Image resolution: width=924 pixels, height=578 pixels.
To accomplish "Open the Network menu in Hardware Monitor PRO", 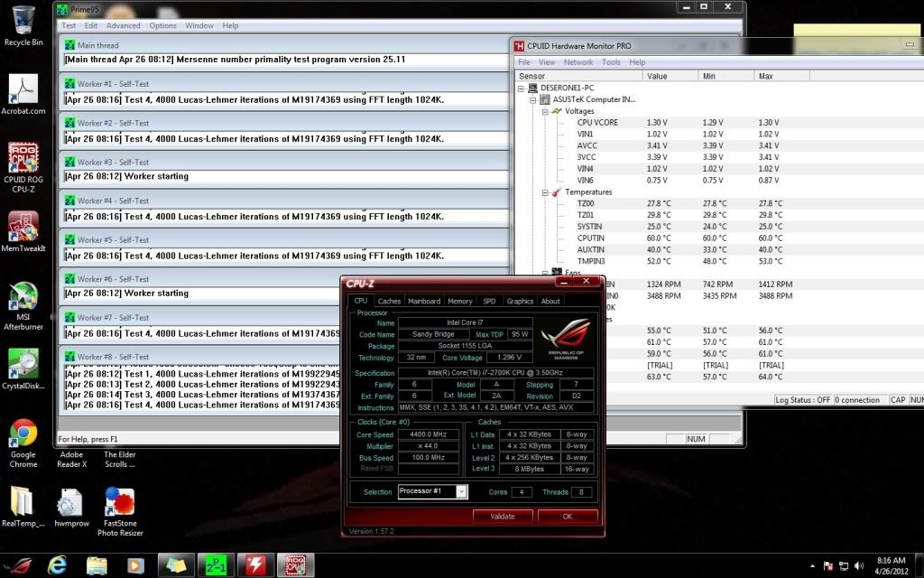I will tap(578, 62).
